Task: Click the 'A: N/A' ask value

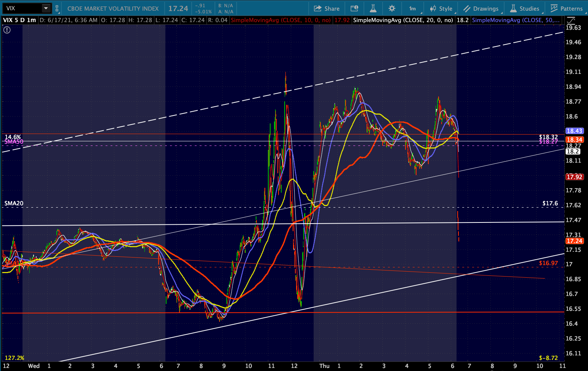Action: pyautogui.click(x=225, y=11)
